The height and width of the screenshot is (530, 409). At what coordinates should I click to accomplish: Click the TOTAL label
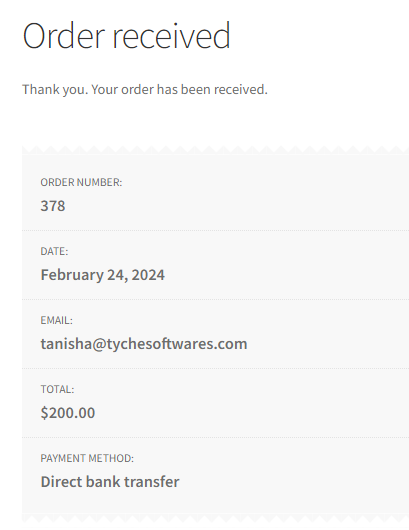(57, 389)
